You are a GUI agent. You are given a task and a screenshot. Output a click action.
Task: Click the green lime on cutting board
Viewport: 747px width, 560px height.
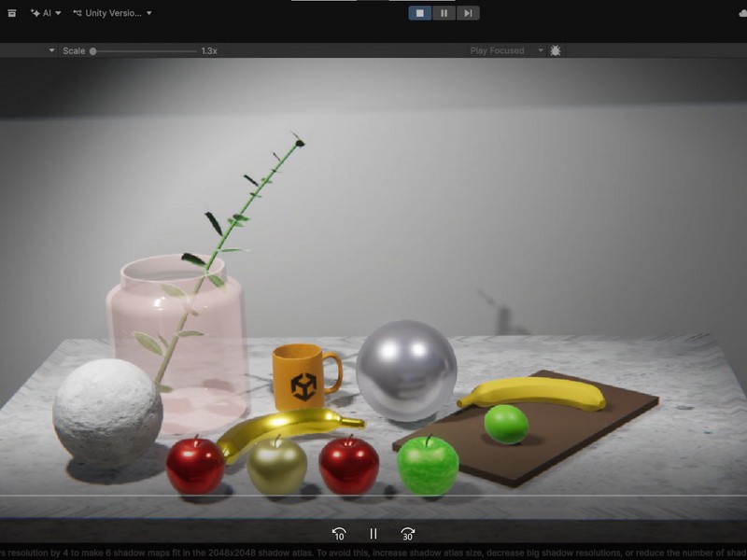tap(506, 424)
